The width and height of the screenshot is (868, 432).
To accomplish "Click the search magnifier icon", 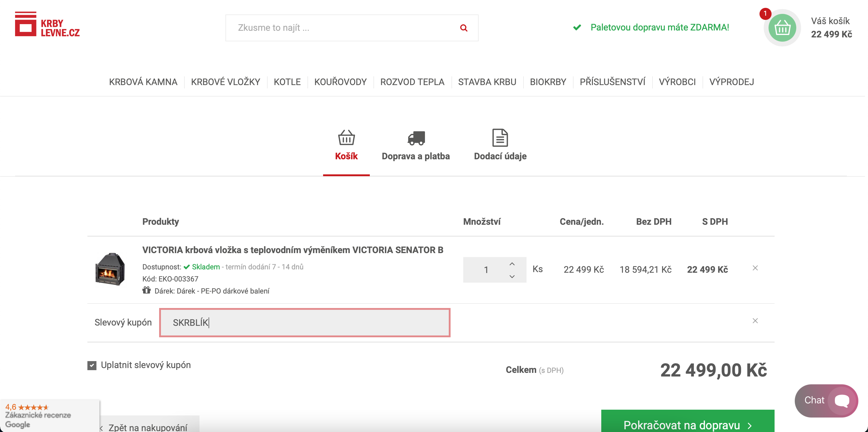I will [x=464, y=28].
